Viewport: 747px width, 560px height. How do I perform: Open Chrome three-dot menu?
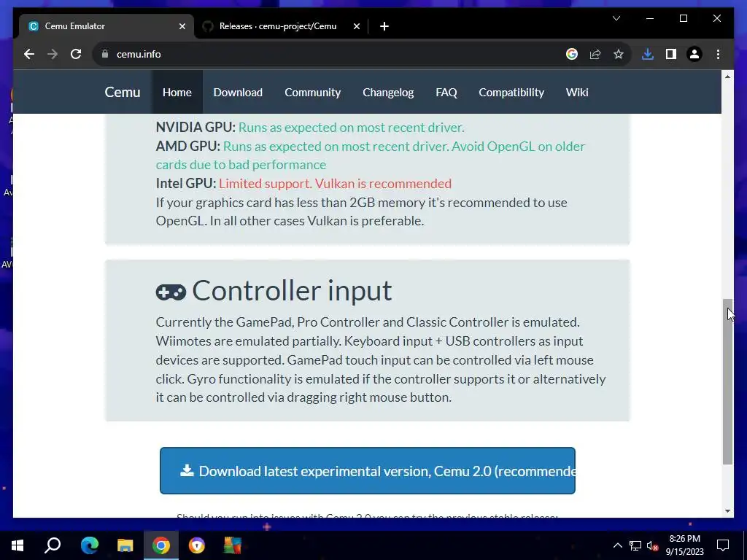point(718,54)
